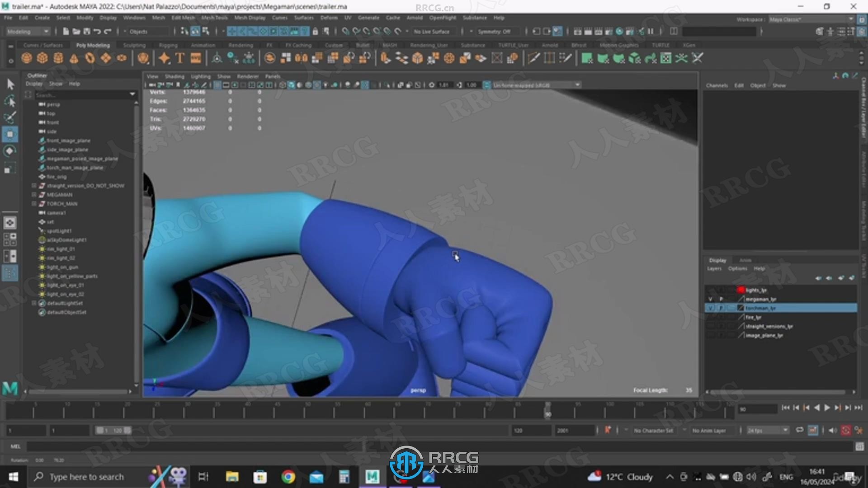Toggle visibility box of straight_versions_lyr layer
This screenshot has width=868, height=488.
coord(710,326)
